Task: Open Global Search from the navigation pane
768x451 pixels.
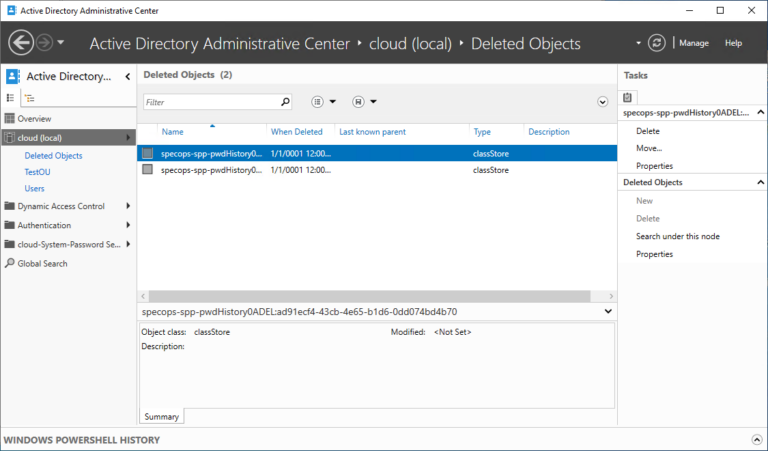Action: (x=42, y=264)
